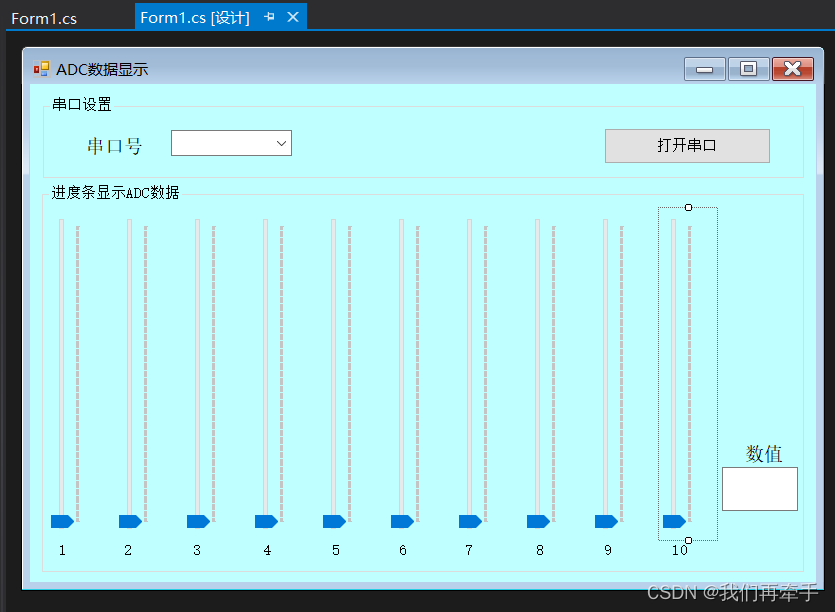This screenshot has height=612, width=835.
Task: Minimize the ADC数据显示 form window
Action: pos(705,69)
